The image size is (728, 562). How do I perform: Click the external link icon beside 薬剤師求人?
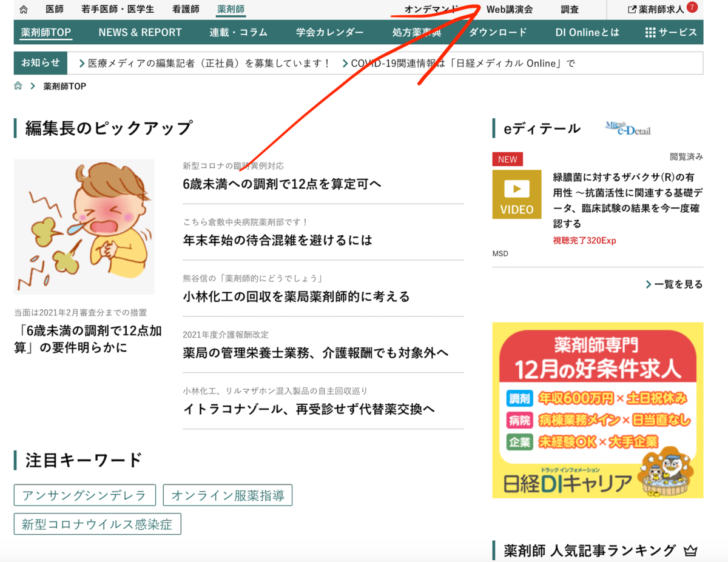[632, 10]
